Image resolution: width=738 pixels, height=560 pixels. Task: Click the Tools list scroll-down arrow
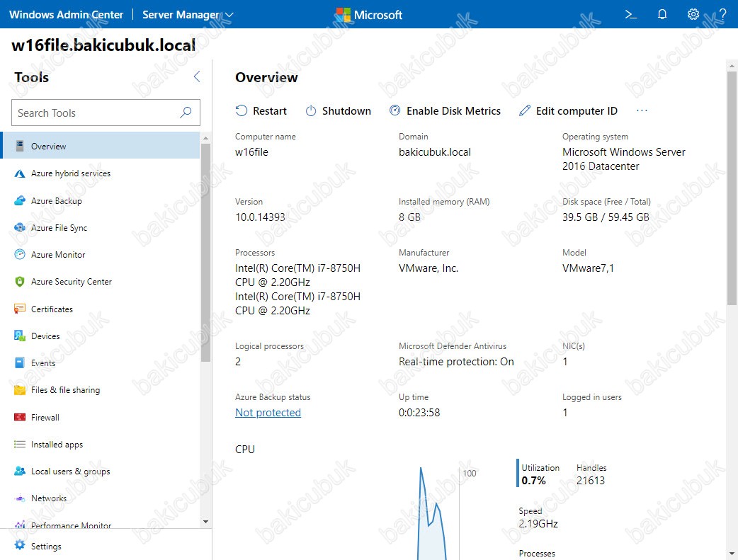pyautogui.click(x=205, y=521)
